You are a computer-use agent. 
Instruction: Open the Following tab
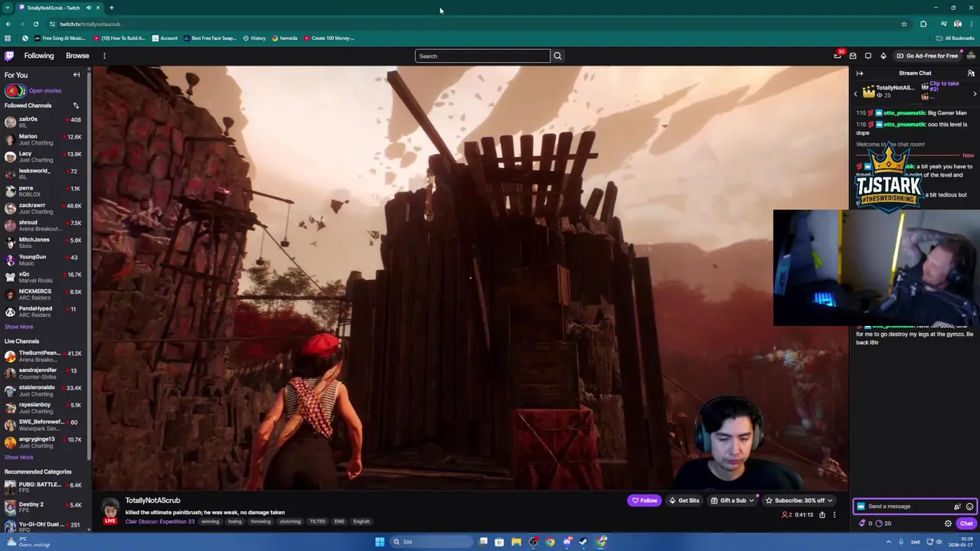(39, 56)
